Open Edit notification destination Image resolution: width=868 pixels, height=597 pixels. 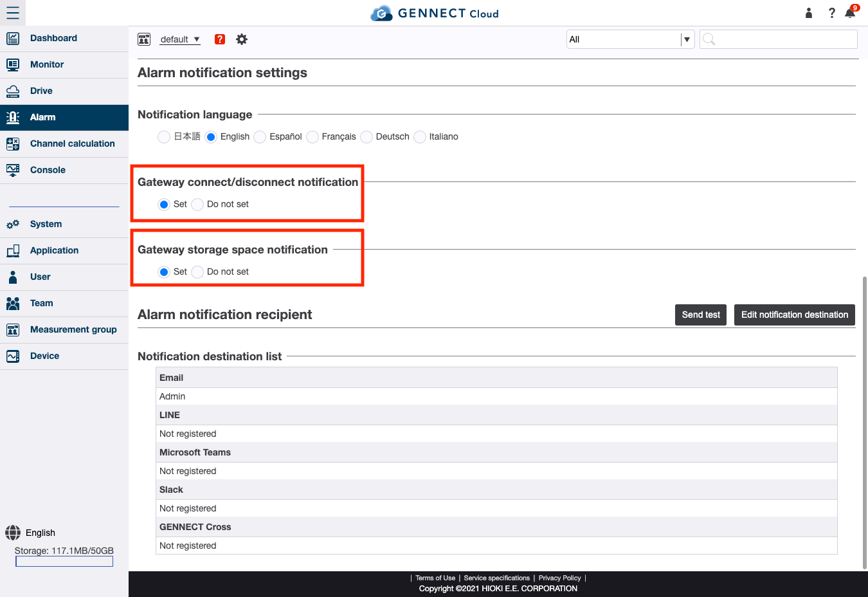(794, 315)
